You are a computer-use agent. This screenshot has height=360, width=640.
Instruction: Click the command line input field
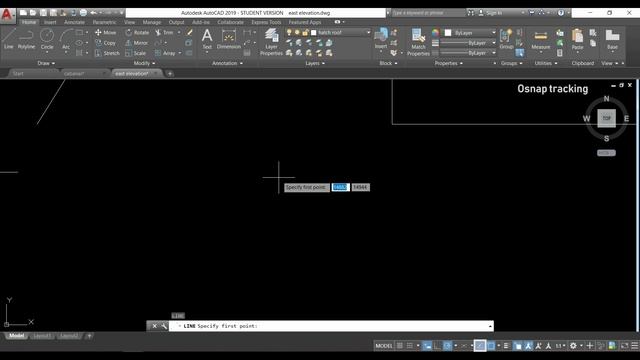coord(331,326)
